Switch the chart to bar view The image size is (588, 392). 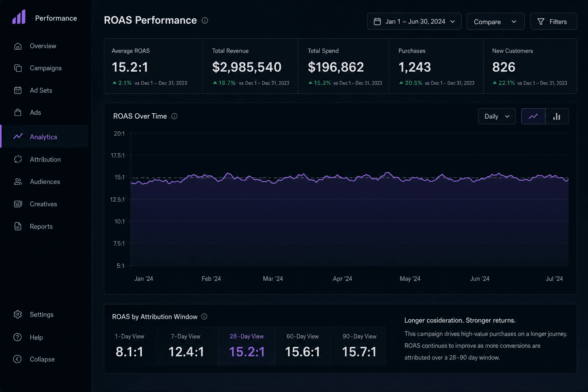click(x=557, y=116)
